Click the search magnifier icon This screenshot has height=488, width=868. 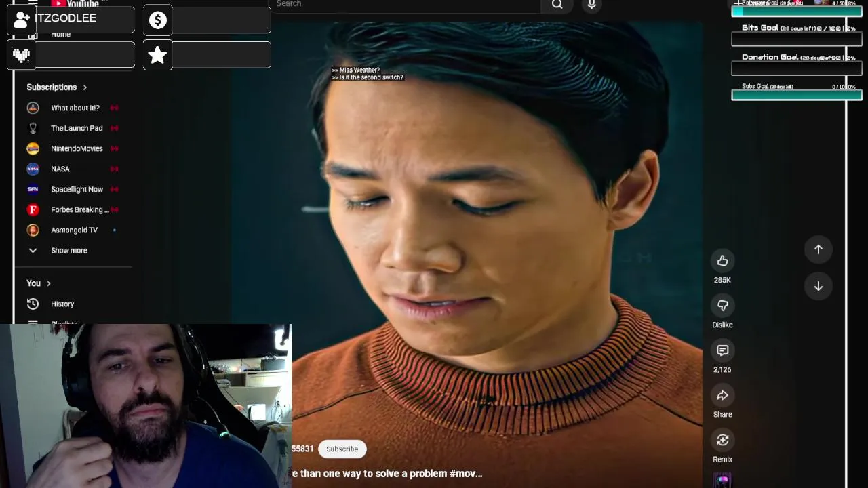[557, 5]
